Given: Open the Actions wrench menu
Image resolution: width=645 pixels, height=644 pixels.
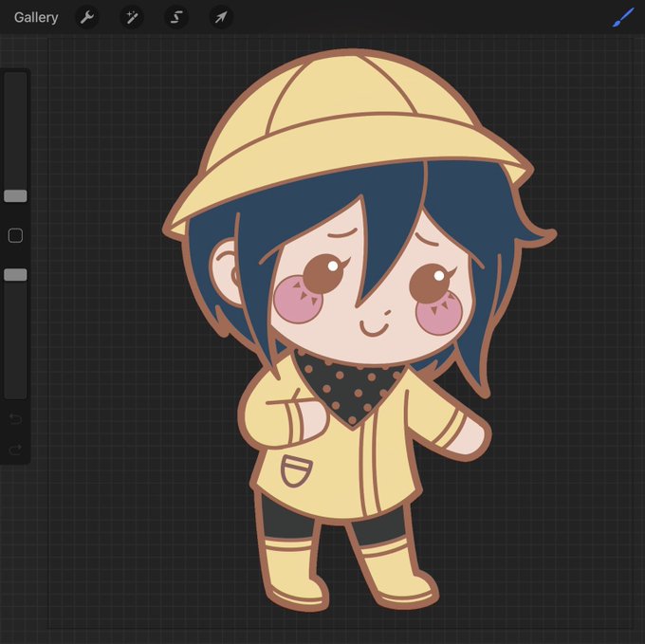Looking at the screenshot, I should [x=87, y=18].
